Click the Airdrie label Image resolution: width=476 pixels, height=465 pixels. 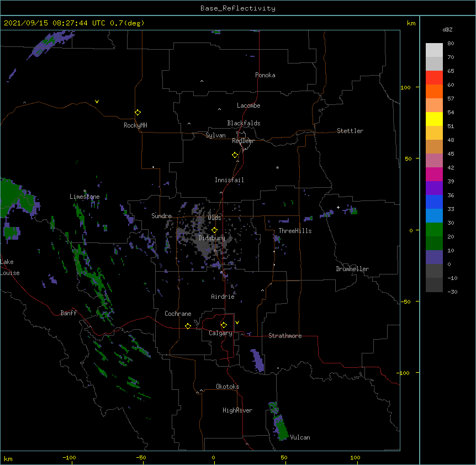point(223,297)
